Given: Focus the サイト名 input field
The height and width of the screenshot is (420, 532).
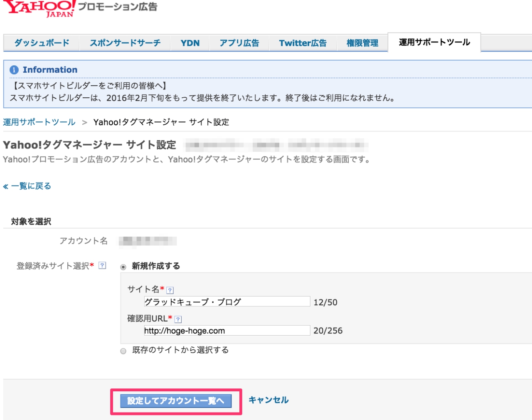Looking at the screenshot, I should pos(227,301).
